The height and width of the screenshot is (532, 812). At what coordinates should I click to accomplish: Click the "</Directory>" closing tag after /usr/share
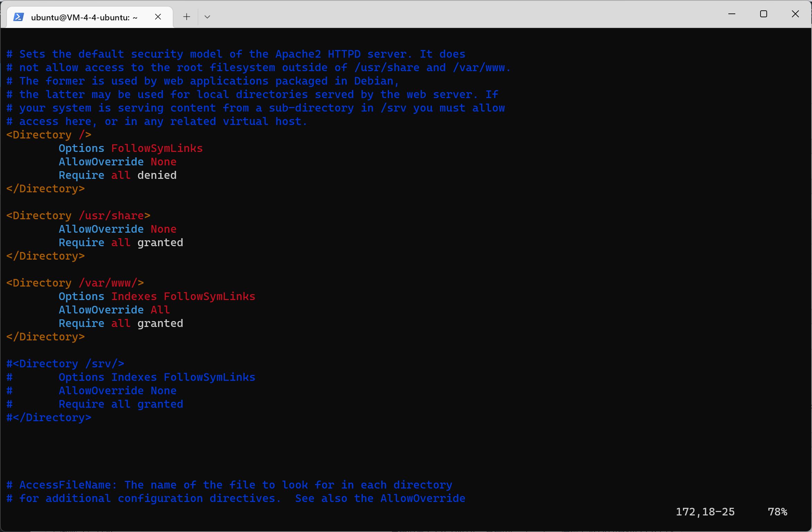click(x=46, y=256)
